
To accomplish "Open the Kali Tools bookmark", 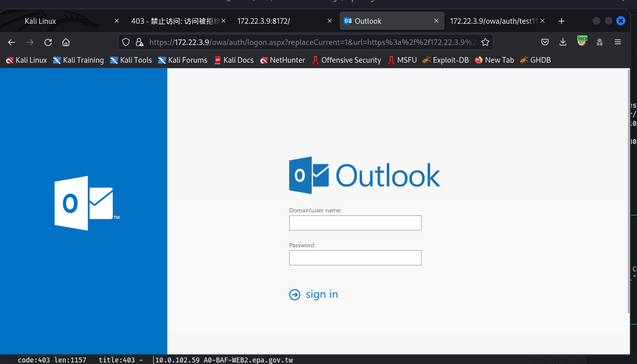I will pos(131,60).
